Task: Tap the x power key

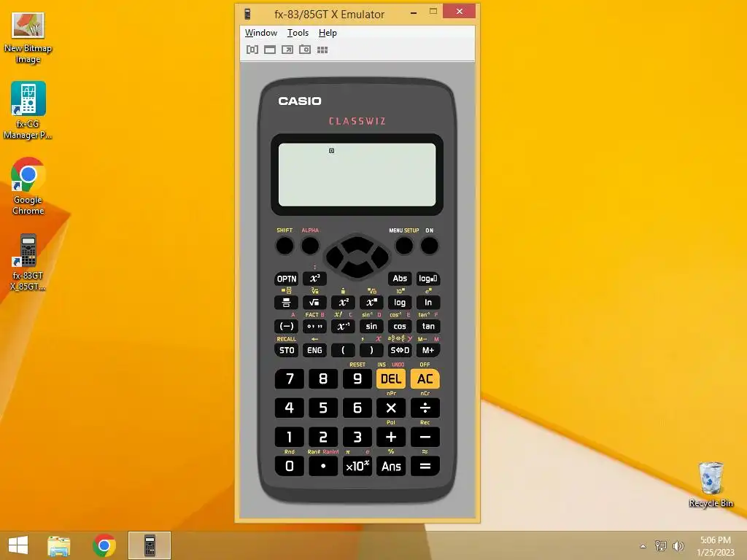Action: [x=371, y=303]
